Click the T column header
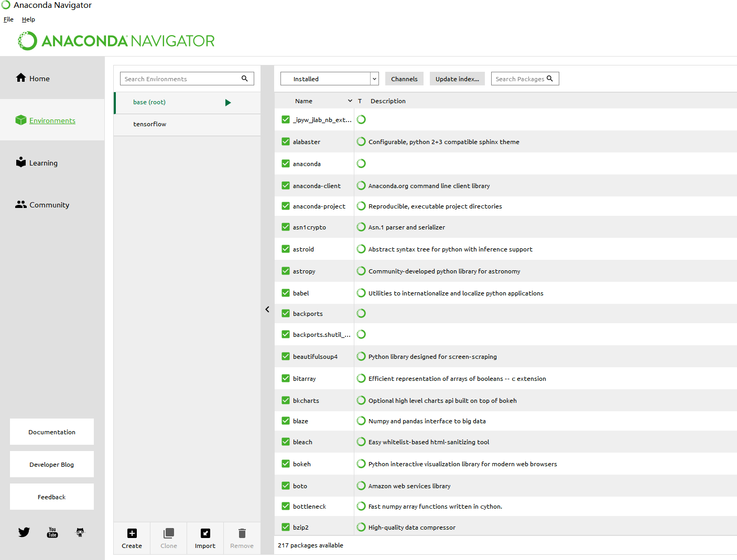Image resolution: width=737 pixels, height=560 pixels. pos(360,101)
